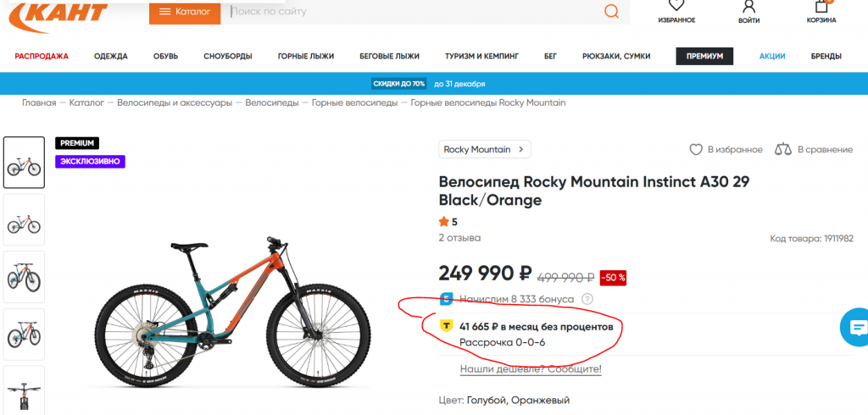This screenshot has width=868, height=415.
Task: Add bike to favorites with heart icon
Action: [696, 149]
